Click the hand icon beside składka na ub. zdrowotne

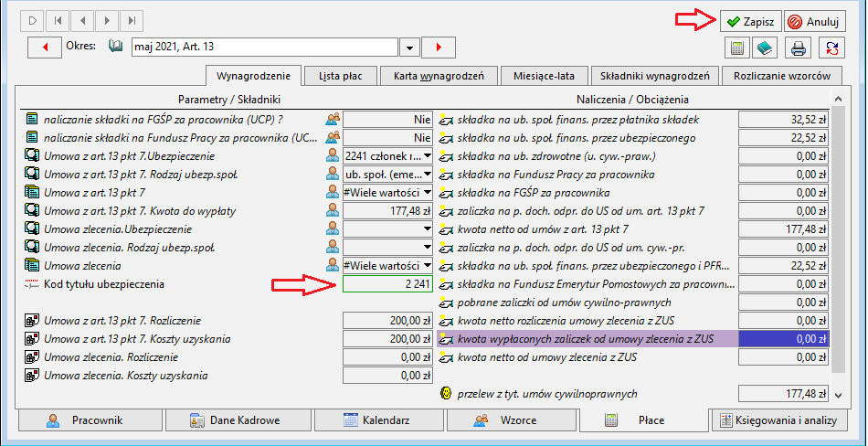click(x=446, y=155)
